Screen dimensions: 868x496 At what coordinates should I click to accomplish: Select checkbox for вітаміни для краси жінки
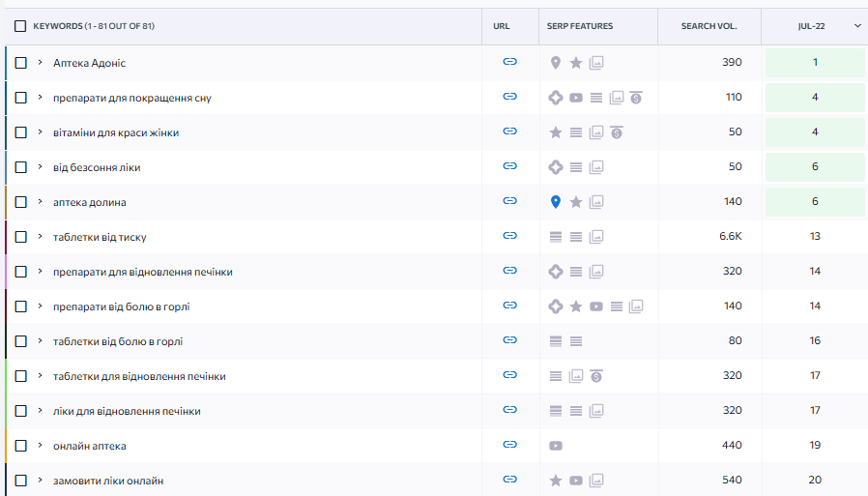(20, 132)
